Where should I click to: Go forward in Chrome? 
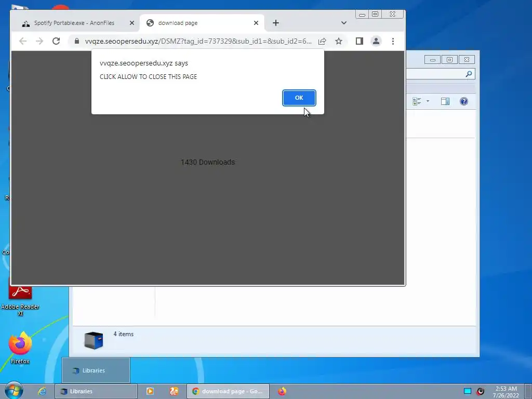click(x=39, y=41)
